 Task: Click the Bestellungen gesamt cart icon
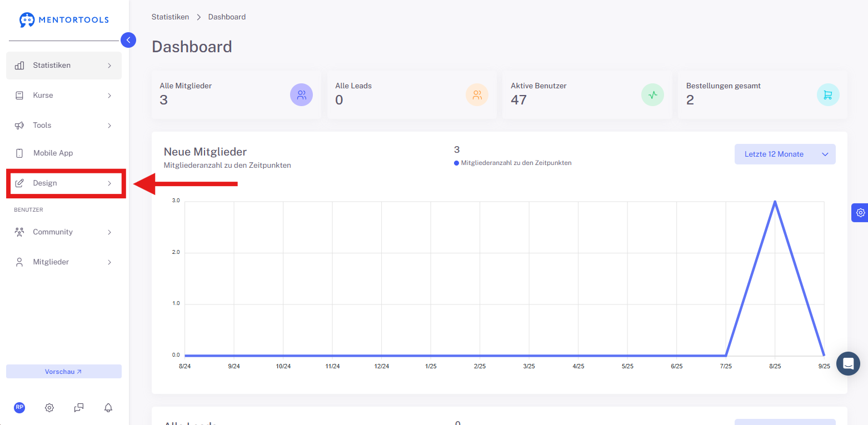(x=828, y=95)
